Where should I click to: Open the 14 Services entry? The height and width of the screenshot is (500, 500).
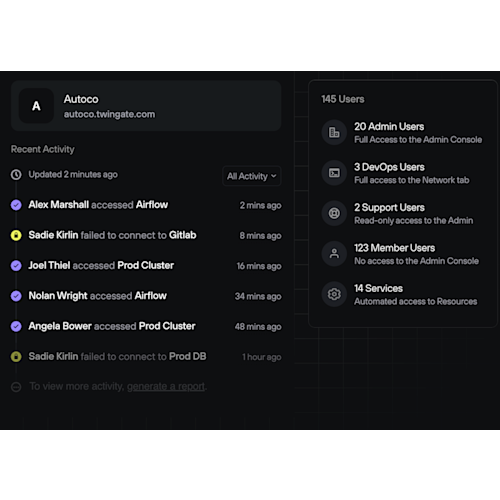tap(399, 294)
